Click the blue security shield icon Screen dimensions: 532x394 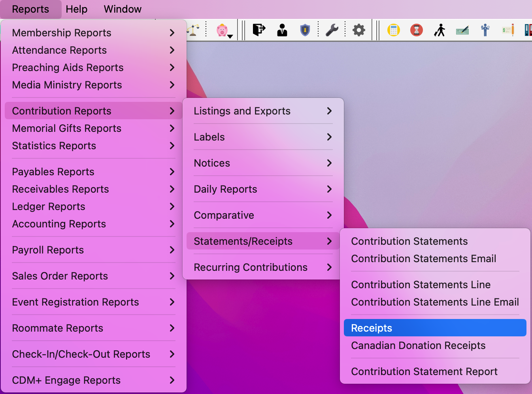pos(305,30)
